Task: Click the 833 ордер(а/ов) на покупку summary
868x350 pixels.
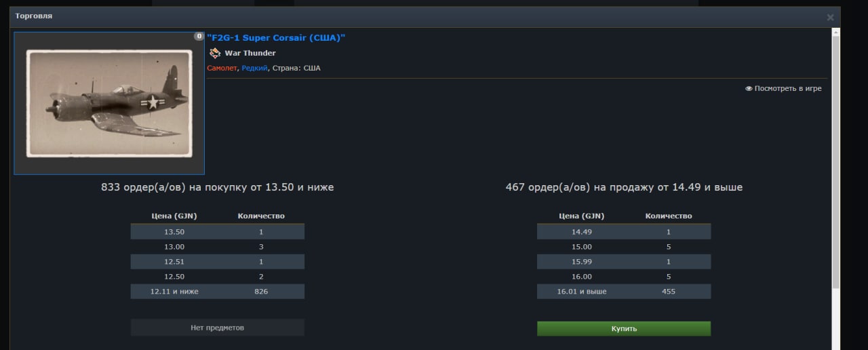Action: click(x=217, y=187)
